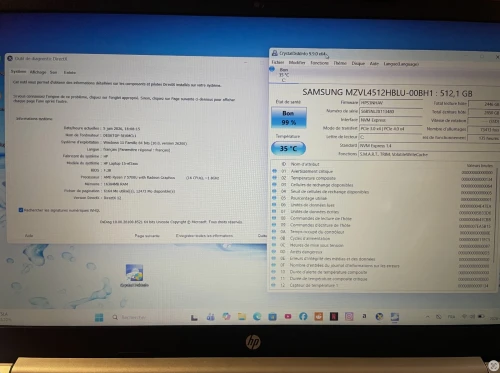500x373 pixels.
Task: Switch to DirectX diagnostic taskbar icon
Action: pos(379,316)
